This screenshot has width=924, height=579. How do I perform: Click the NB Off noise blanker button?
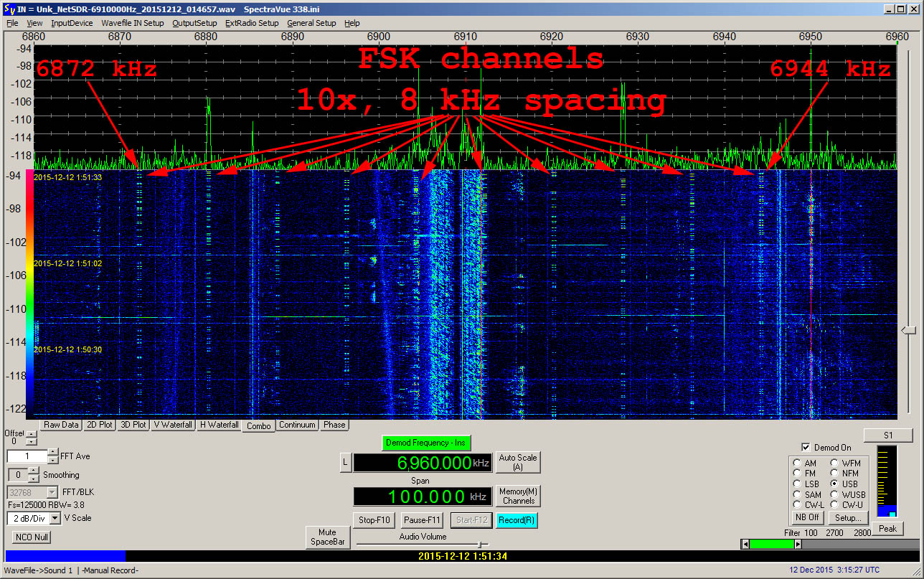(808, 517)
